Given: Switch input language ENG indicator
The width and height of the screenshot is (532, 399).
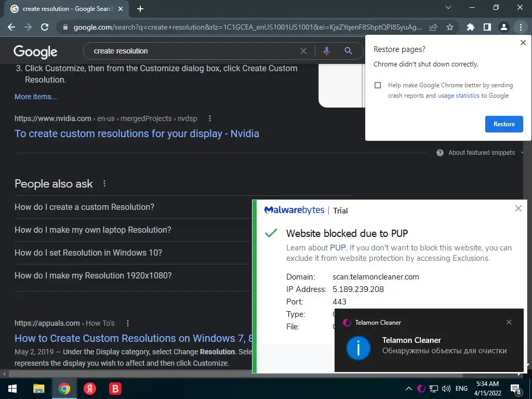Looking at the screenshot, I should click(x=461, y=389).
